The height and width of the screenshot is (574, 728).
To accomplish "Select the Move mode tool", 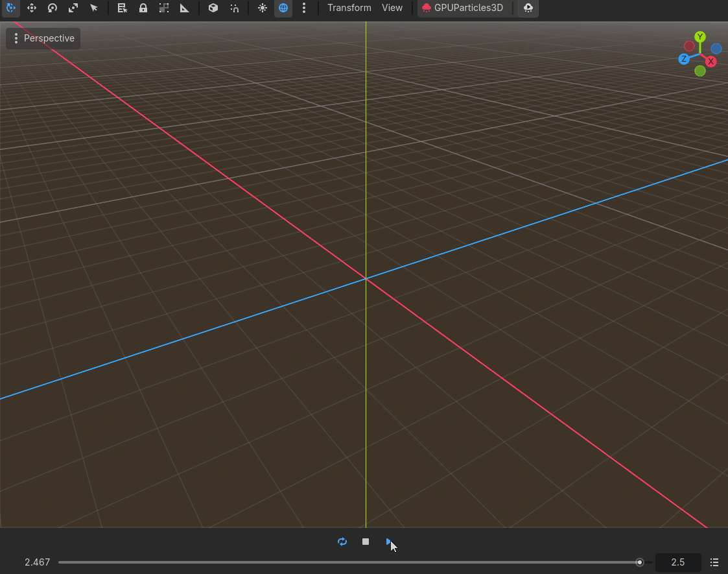I will (32, 8).
